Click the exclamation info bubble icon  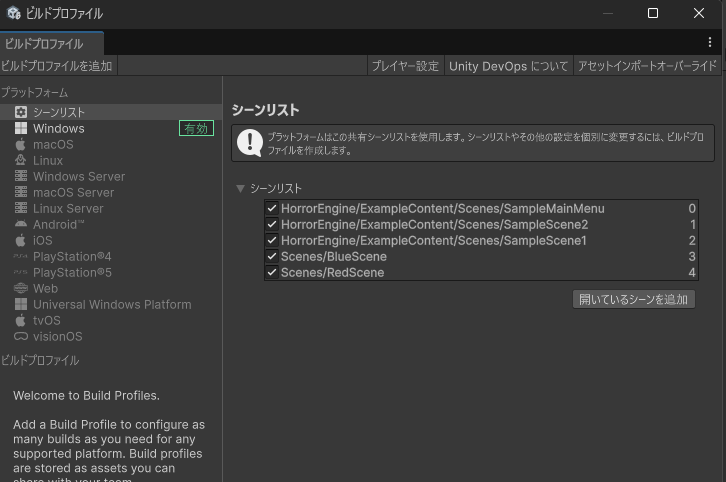[250, 143]
